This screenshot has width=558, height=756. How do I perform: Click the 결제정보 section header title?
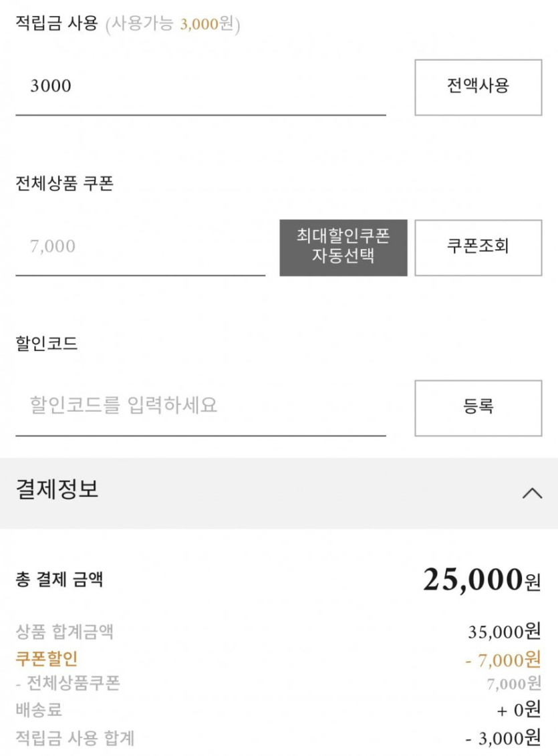pyautogui.click(x=57, y=489)
